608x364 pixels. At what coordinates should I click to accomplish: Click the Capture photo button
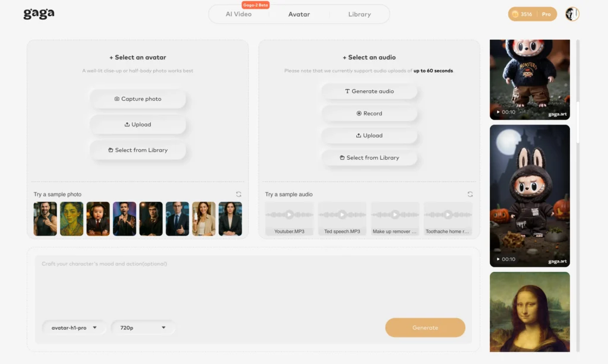[x=138, y=99]
